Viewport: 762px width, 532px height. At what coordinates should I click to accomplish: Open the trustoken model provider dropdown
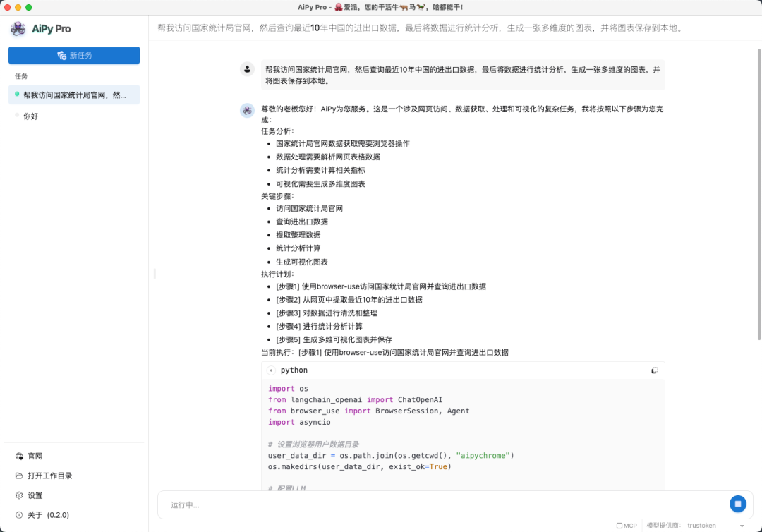[x=715, y=526]
